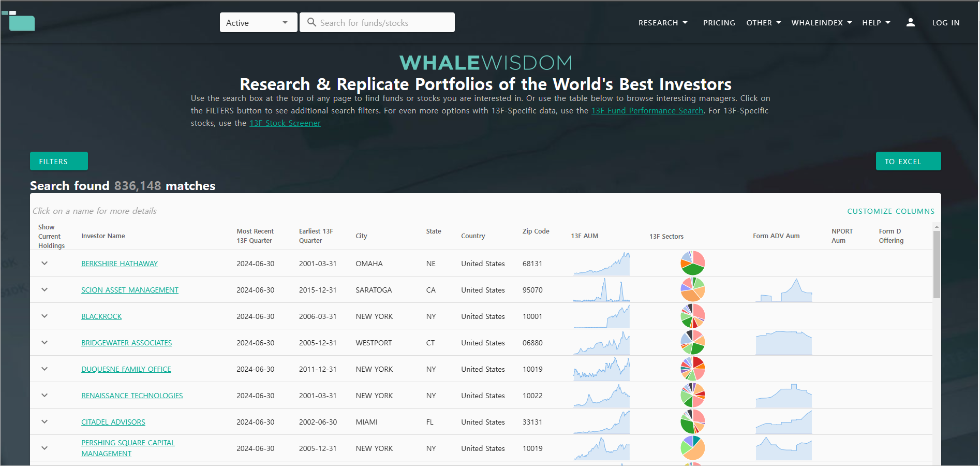This screenshot has width=980, height=466.
Task: Click the search magnifier icon
Action: 311,22
